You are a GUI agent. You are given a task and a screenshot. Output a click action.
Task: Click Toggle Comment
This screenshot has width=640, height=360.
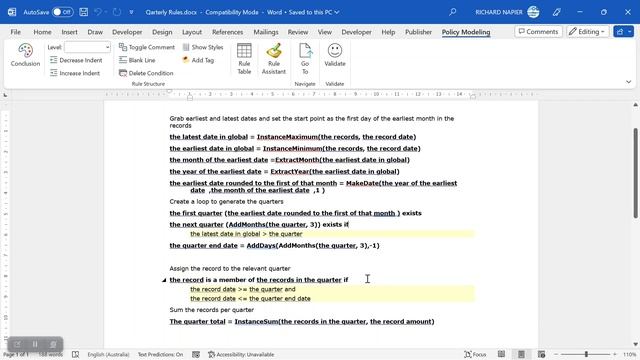(x=147, y=47)
